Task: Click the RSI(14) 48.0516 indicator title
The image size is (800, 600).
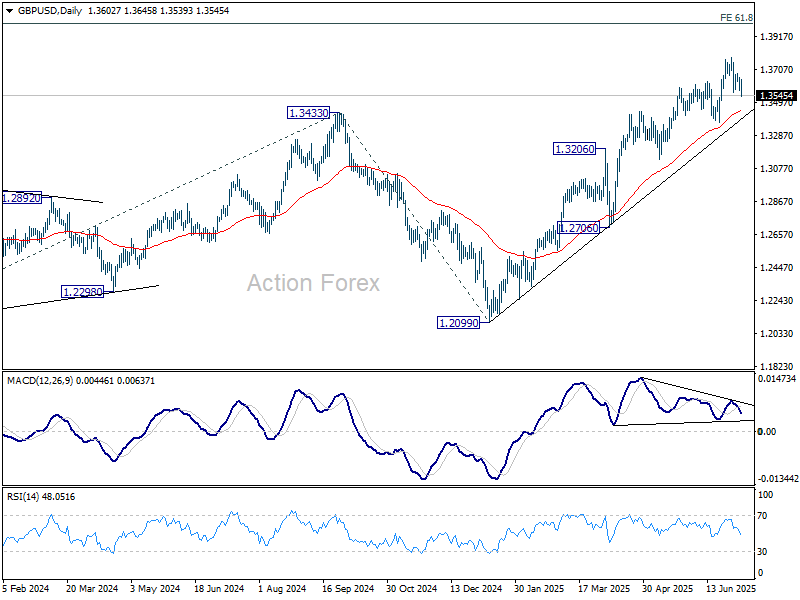Action: point(41,496)
